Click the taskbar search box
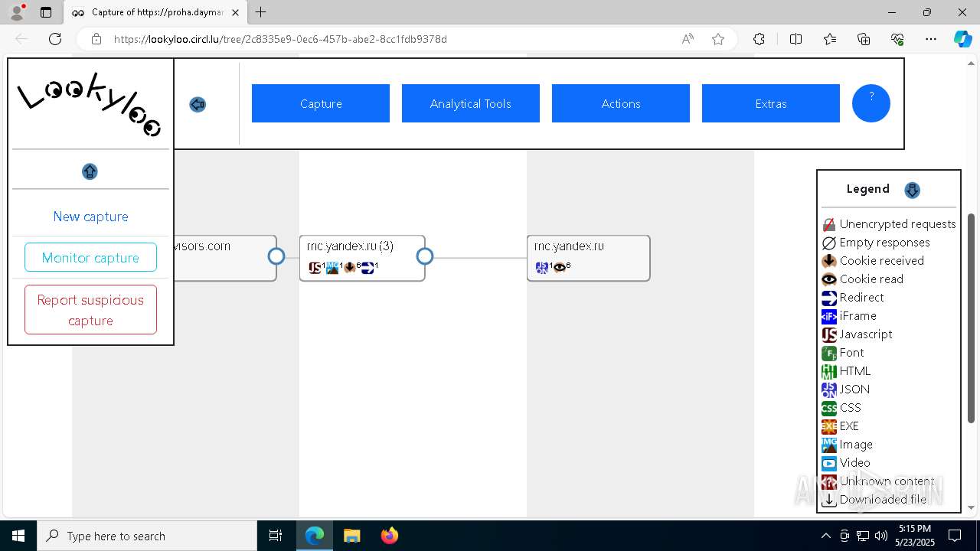 pyautogui.click(x=147, y=536)
